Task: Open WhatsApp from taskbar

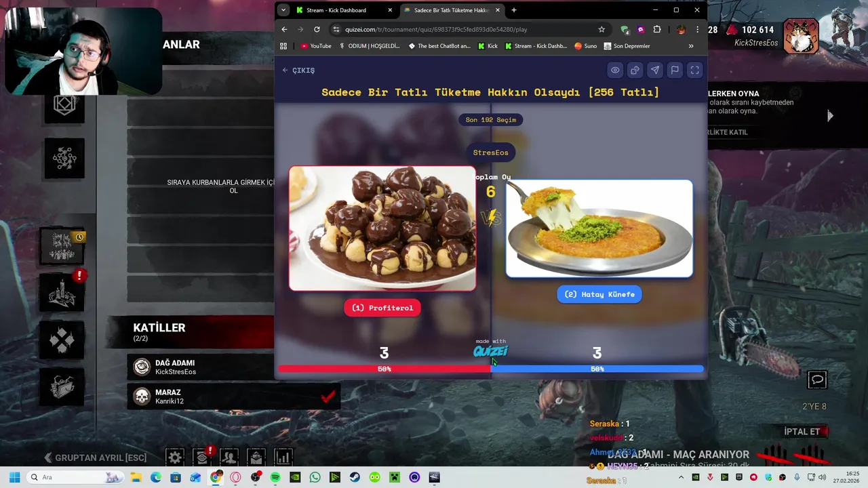Action: click(315, 477)
